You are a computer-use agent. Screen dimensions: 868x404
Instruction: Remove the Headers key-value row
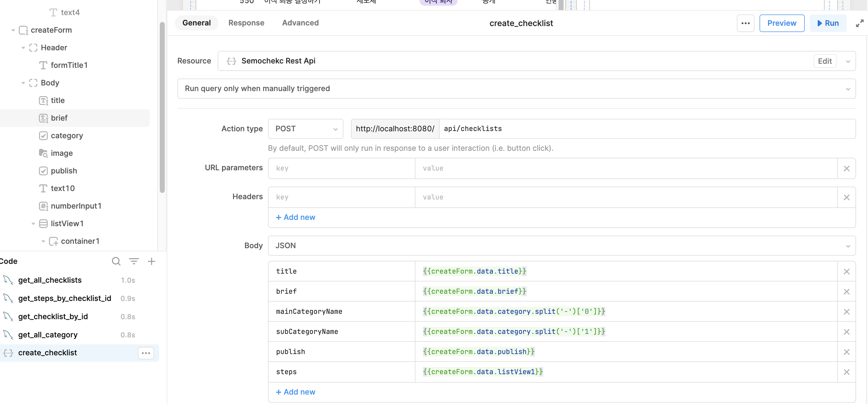pos(846,197)
